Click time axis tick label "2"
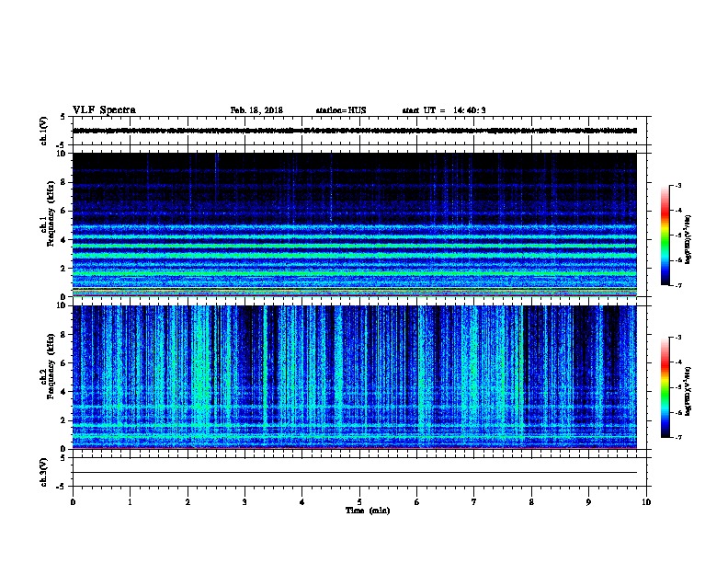The height and width of the screenshot is (563, 728). click(188, 502)
